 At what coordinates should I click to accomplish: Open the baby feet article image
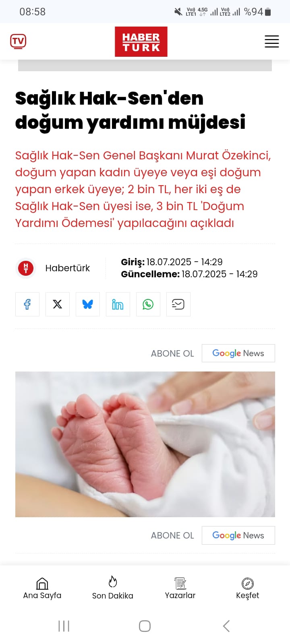click(x=145, y=444)
